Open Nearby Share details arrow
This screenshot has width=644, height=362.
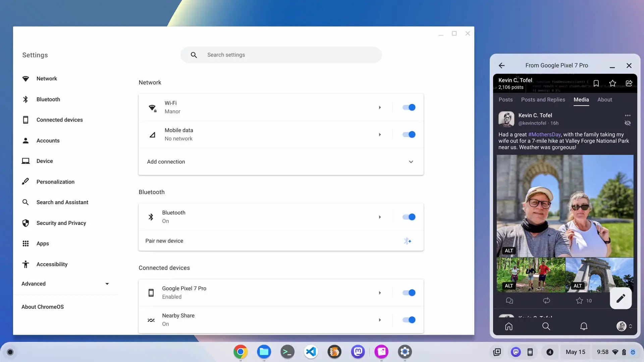[x=380, y=320]
